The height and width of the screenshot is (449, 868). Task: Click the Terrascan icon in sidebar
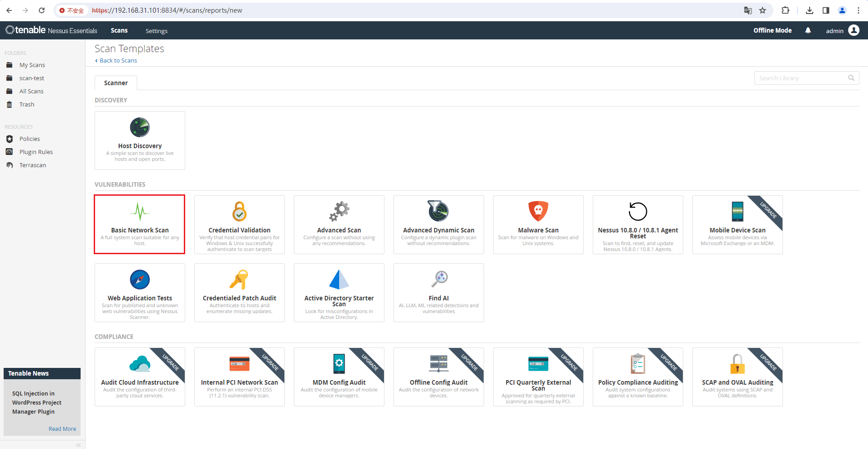point(10,165)
